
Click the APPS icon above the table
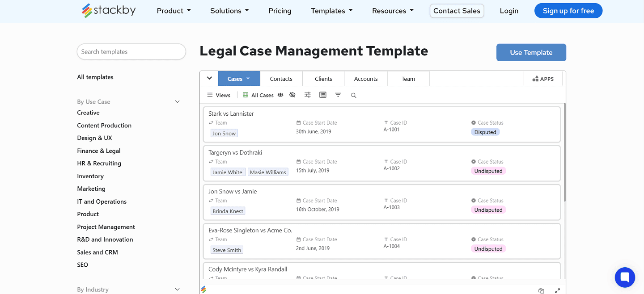tap(543, 79)
